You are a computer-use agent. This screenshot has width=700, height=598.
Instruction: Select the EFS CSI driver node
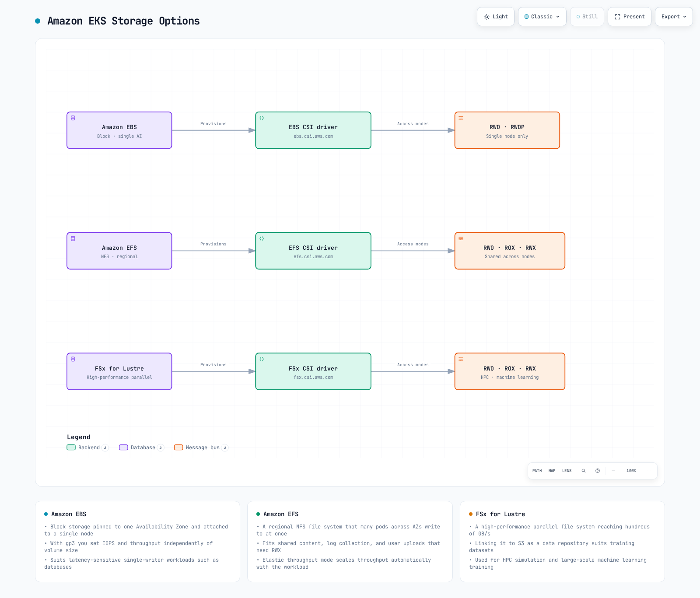point(313,251)
